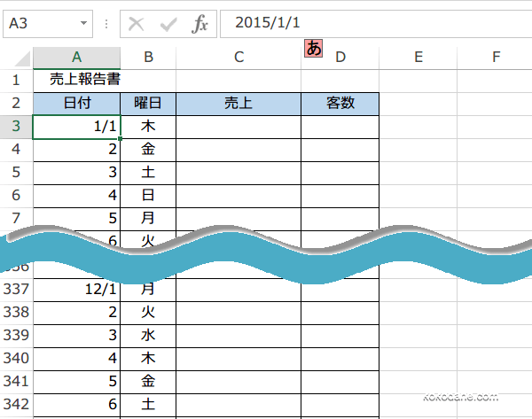Select row 3 header
The height and width of the screenshot is (419, 532).
[16, 127]
